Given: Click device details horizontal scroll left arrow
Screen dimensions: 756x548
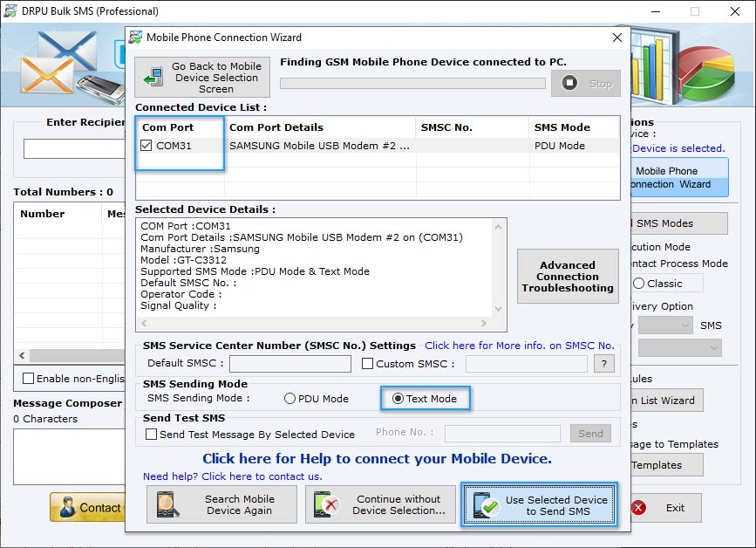Looking at the screenshot, I should click(x=144, y=323).
